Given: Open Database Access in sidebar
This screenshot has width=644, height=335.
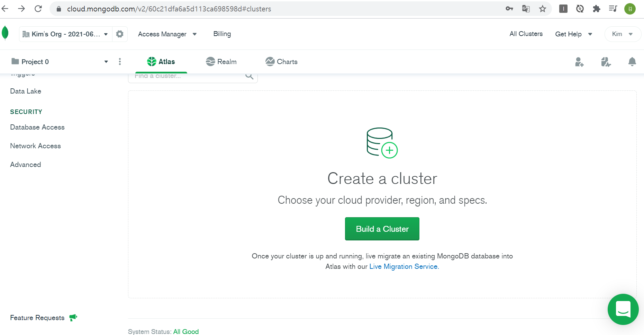Looking at the screenshot, I should tap(37, 127).
